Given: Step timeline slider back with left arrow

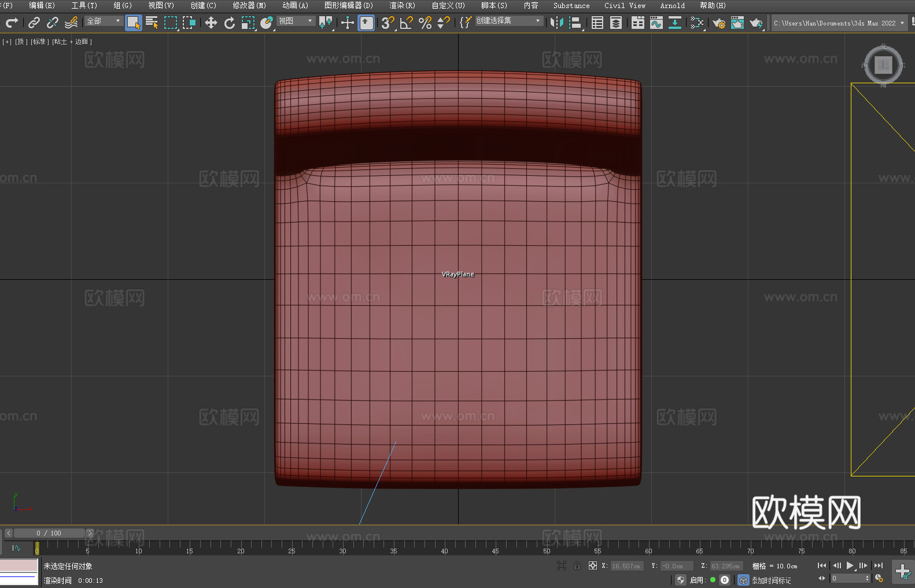Looking at the screenshot, I should pyautogui.click(x=8, y=533).
